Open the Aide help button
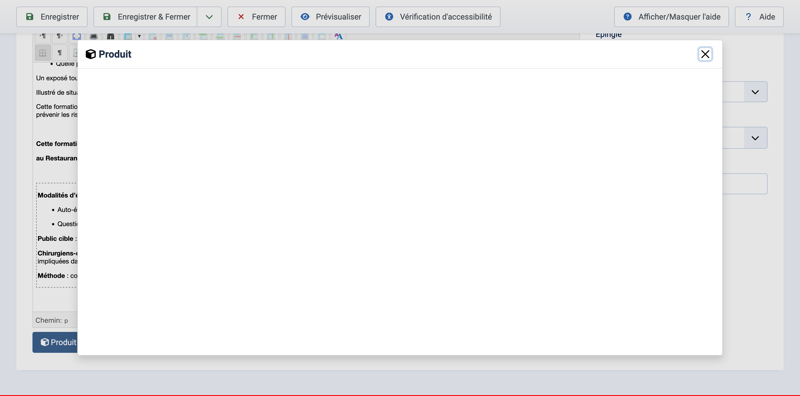Viewport: 800px width, 396px height. click(x=759, y=17)
